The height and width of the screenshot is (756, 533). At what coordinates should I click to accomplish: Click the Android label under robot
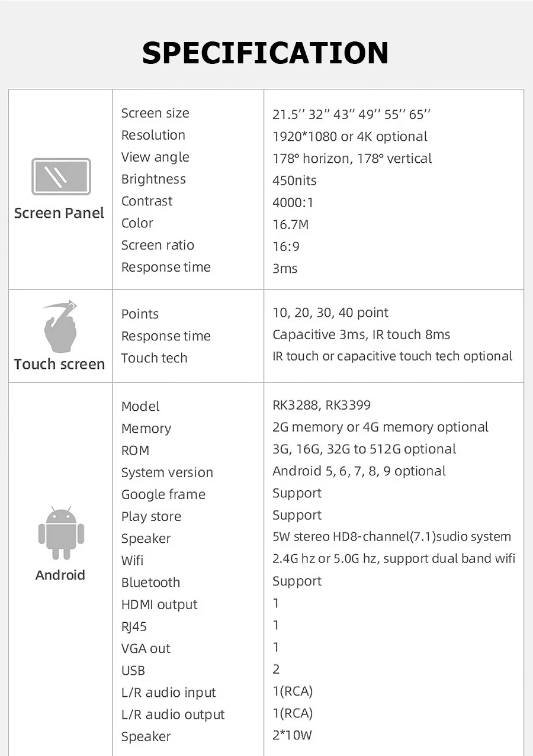(60, 575)
